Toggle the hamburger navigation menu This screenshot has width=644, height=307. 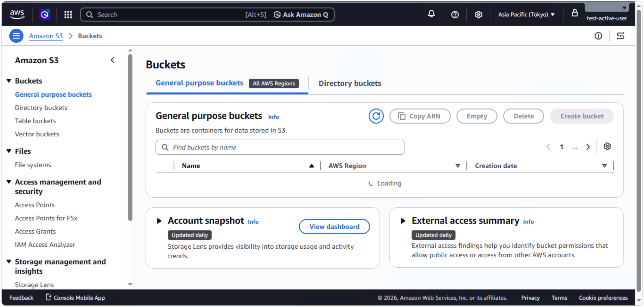(16, 36)
